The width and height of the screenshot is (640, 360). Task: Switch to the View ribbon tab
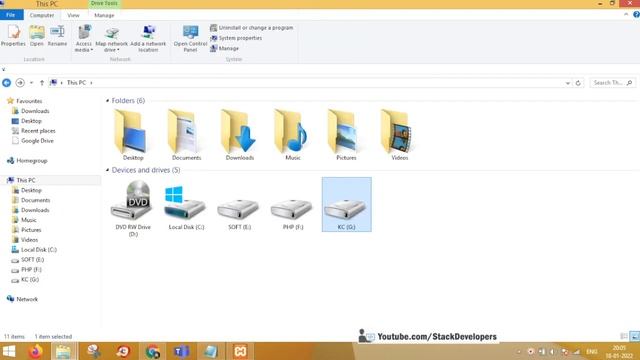click(x=73, y=15)
